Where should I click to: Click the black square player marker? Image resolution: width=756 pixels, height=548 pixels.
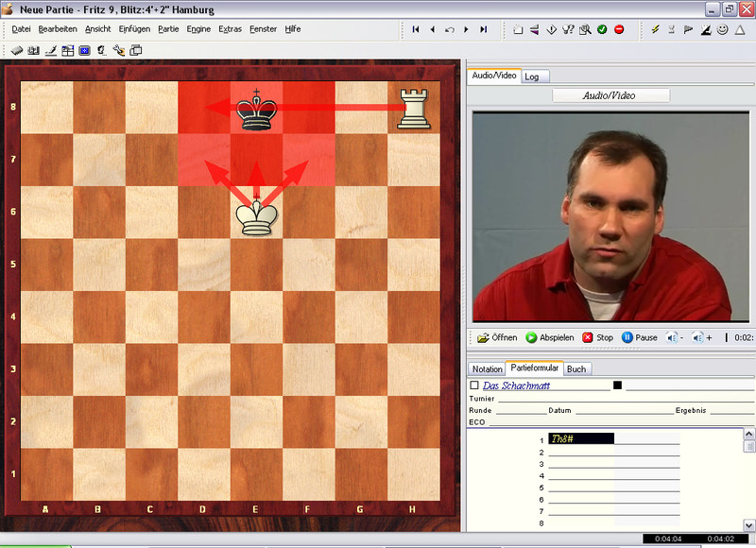(x=618, y=385)
